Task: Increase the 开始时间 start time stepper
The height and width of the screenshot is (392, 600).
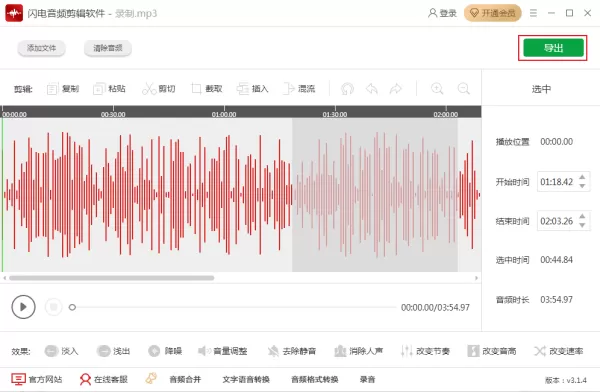Action: [582, 178]
